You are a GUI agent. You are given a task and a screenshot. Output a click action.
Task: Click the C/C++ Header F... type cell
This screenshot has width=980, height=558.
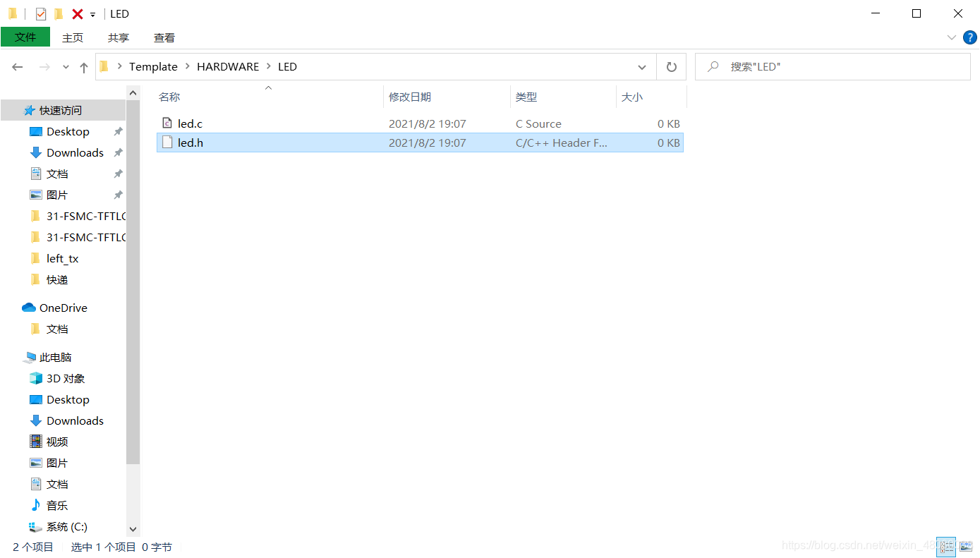point(562,142)
